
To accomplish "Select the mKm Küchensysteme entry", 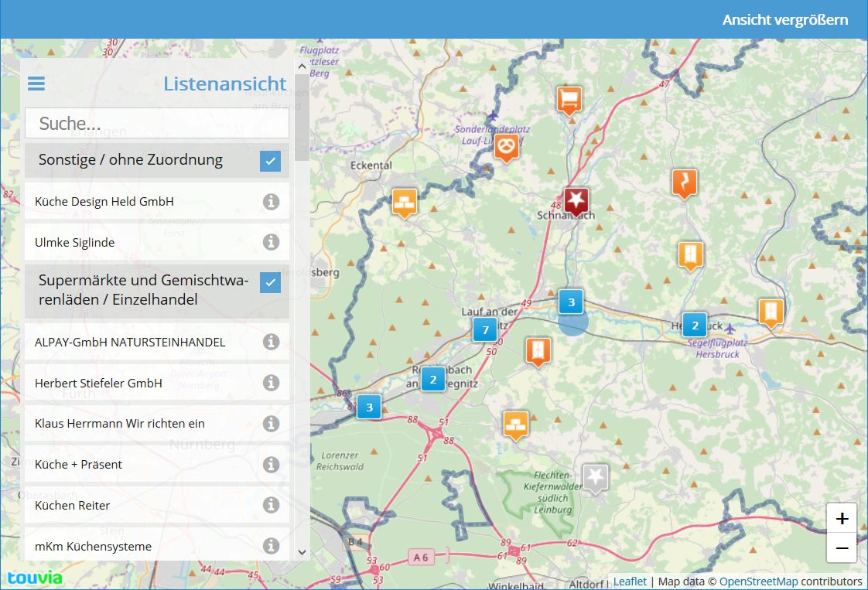I will [157, 544].
